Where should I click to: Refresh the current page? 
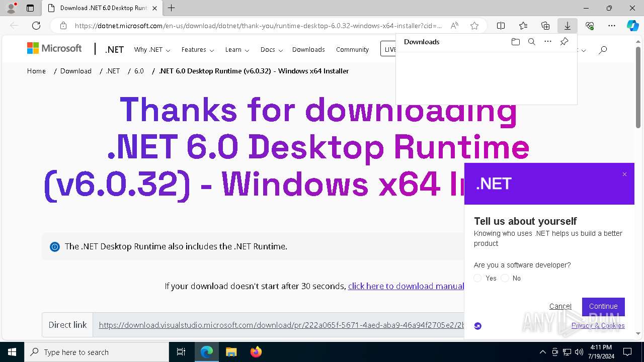(36, 26)
